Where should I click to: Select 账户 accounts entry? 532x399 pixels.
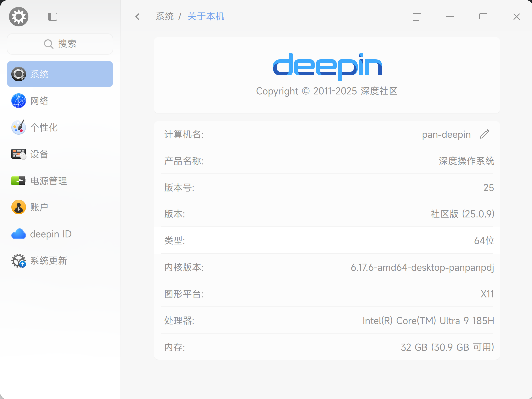point(60,207)
